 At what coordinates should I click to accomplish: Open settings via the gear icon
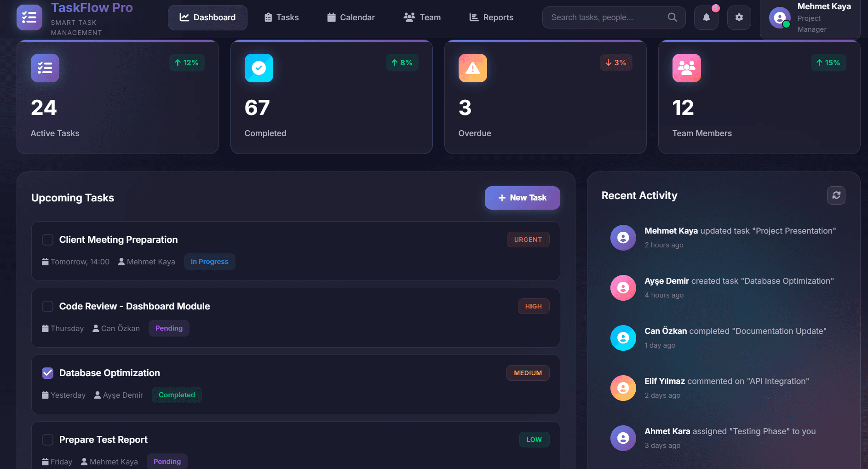tap(739, 17)
